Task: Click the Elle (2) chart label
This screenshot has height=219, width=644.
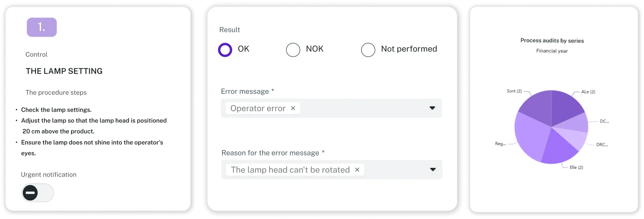Action: 576,168
